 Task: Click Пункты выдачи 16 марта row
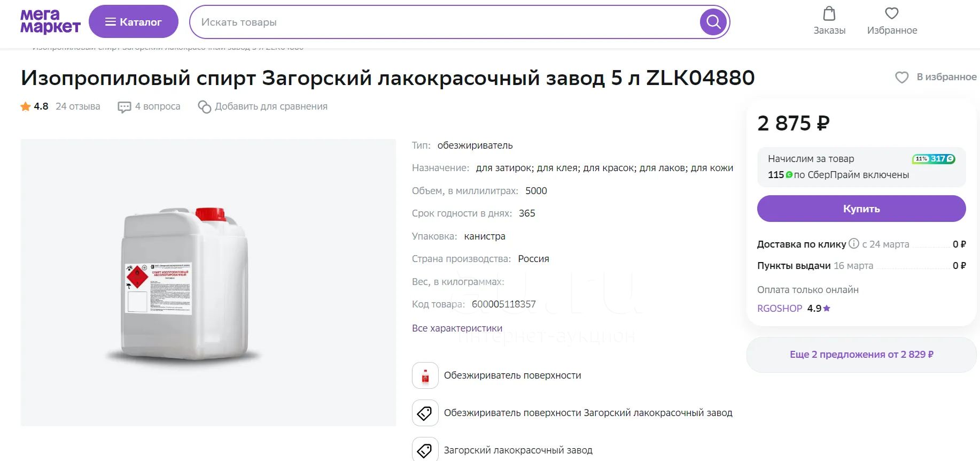(x=861, y=266)
